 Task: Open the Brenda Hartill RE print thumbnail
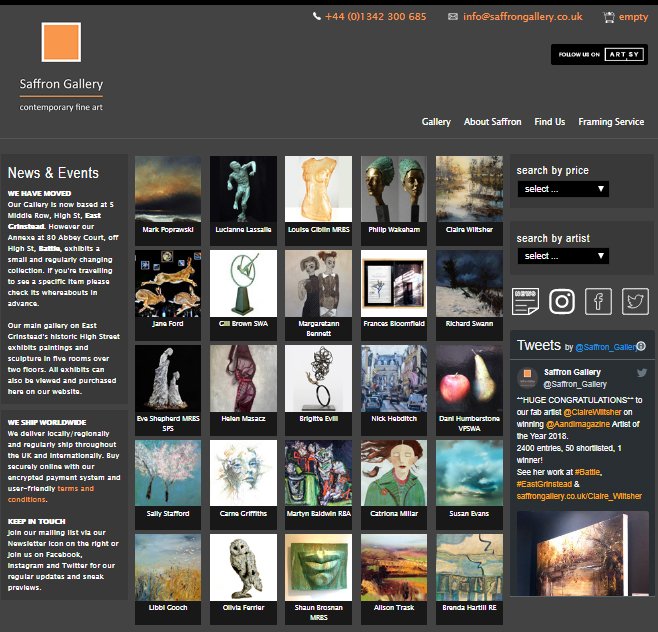tap(469, 567)
